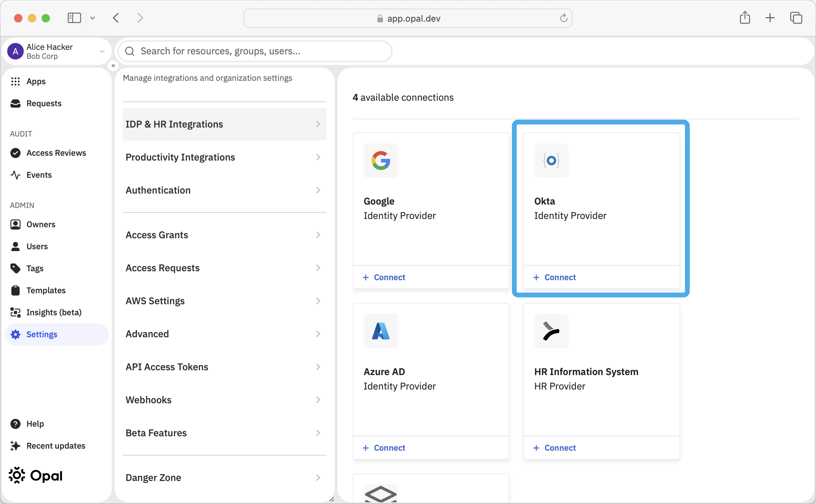Show Safari tab overview icon
Image resolution: width=816 pixels, height=504 pixels.
(x=796, y=18)
